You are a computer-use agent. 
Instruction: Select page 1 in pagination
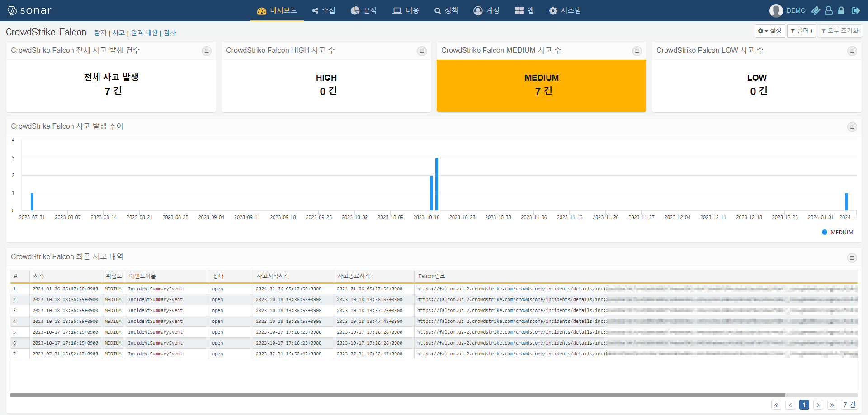(804, 405)
